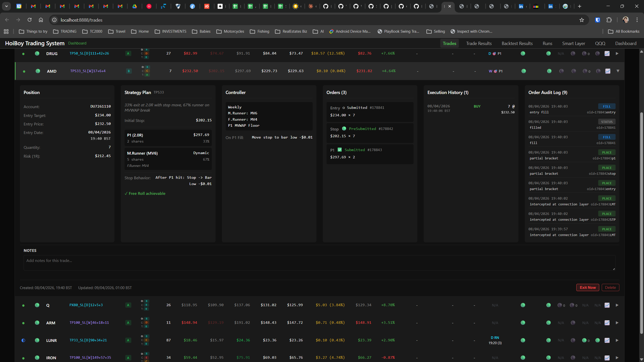Screen dimensions: 644x362
Task: Switch to the Google Calendar browser tab
Action: (19, 6)
